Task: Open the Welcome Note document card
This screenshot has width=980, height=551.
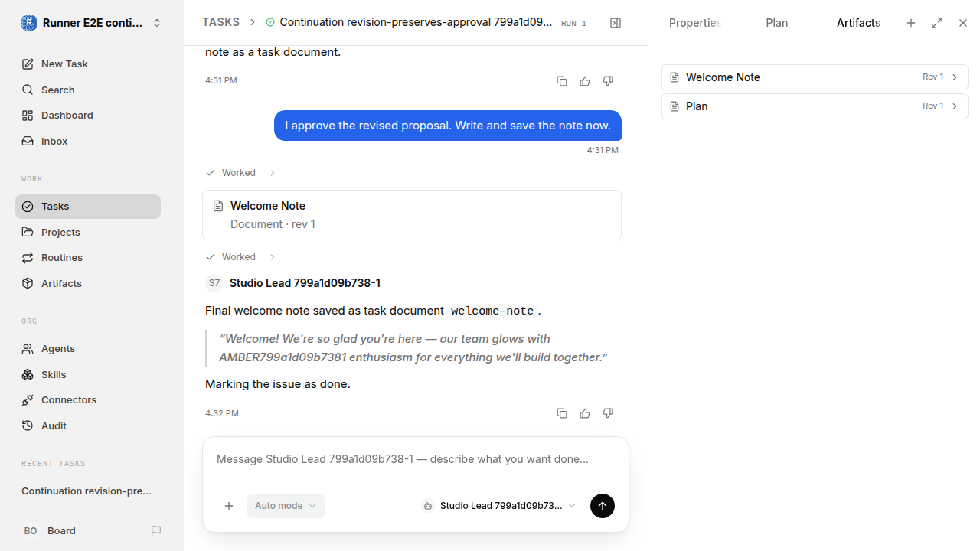Action: pyautogui.click(x=412, y=215)
